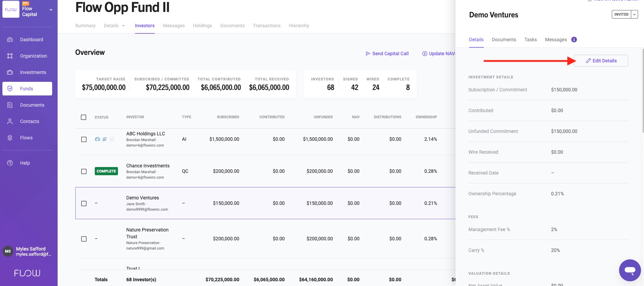Click the Help question mark icon
The width and height of the screenshot is (644, 286).
pyautogui.click(x=10, y=163)
